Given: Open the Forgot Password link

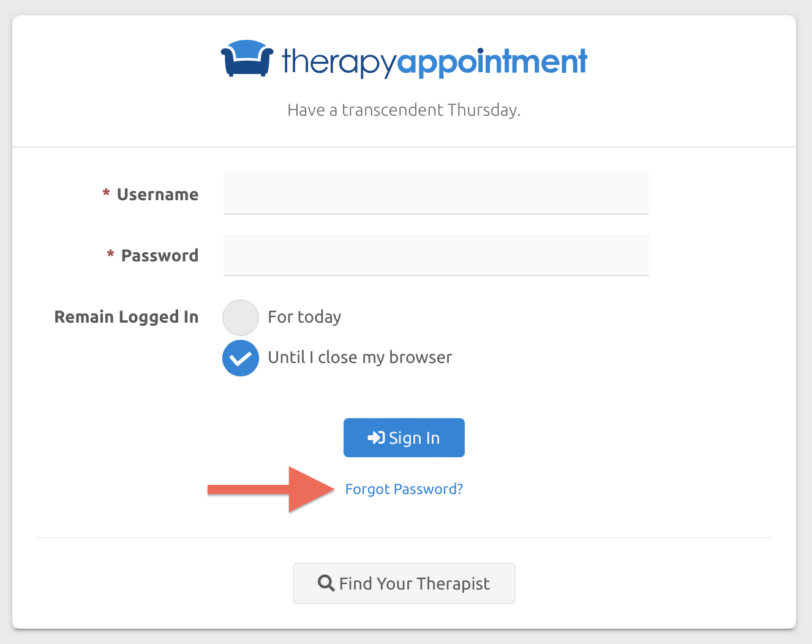Looking at the screenshot, I should tap(404, 489).
